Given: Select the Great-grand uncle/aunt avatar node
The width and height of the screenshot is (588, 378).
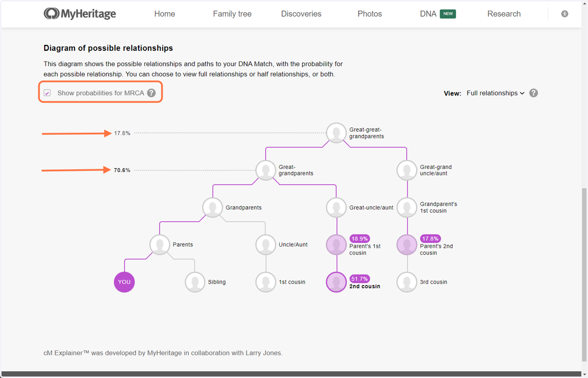Looking at the screenshot, I should [407, 170].
